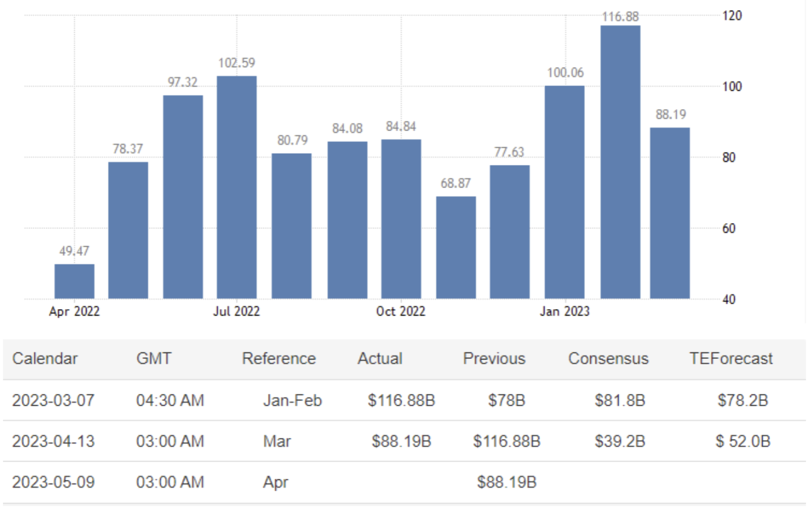The width and height of the screenshot is (812, 509).
Task: Click the 49.47 bar for April 2022
Action: (x=74, y=281)
